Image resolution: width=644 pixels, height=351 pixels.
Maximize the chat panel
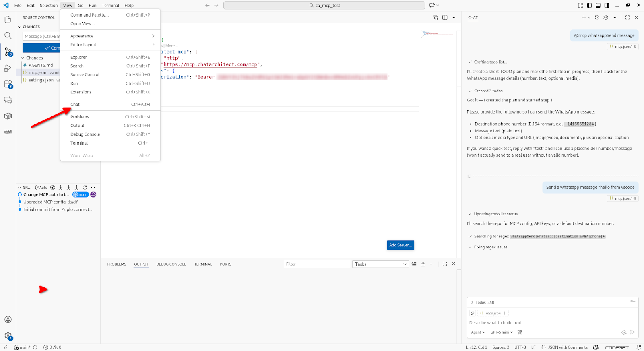pyautogui.click(x=627, y=17)
